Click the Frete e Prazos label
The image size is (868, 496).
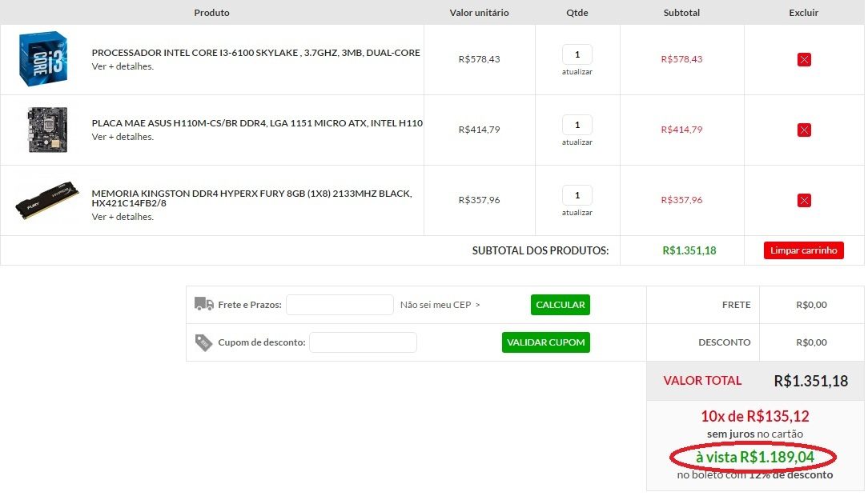pyautogui.click(x=250, y=305)
